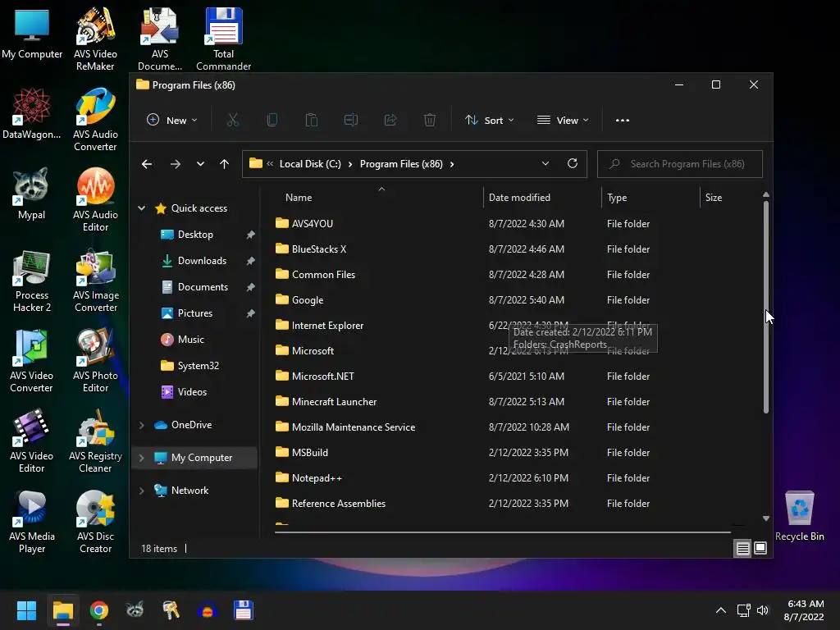Screen dimensions: 840x630
Task: Go forward with the right arrow button
Action: coord(176,164)
